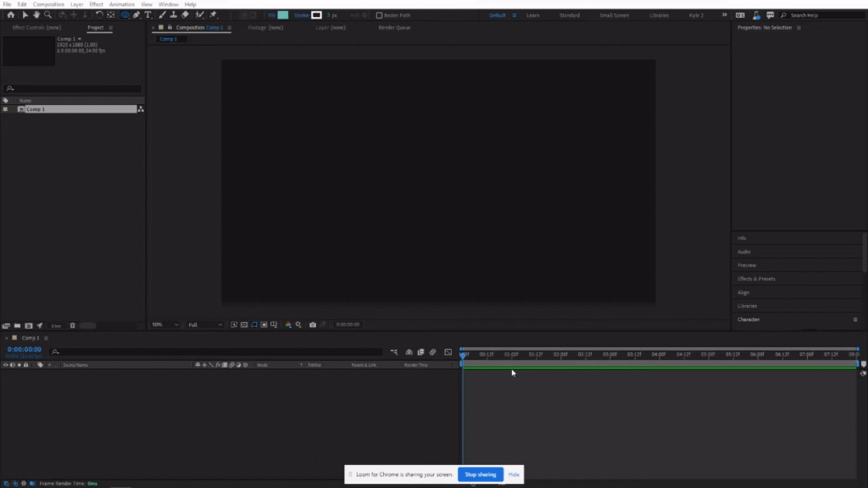Viewport: 868px width, 488px height.
Task: Click Hide in the Loom banner
Action: (514, 474)
